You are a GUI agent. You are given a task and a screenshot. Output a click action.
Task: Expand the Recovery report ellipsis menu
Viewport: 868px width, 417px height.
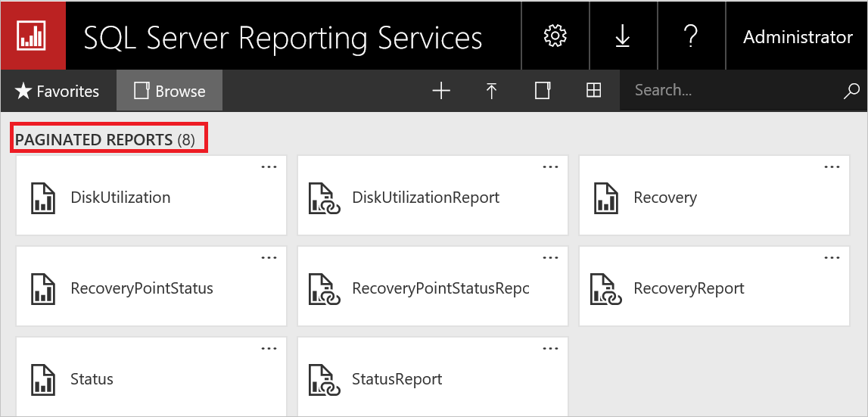pos(832,166)
